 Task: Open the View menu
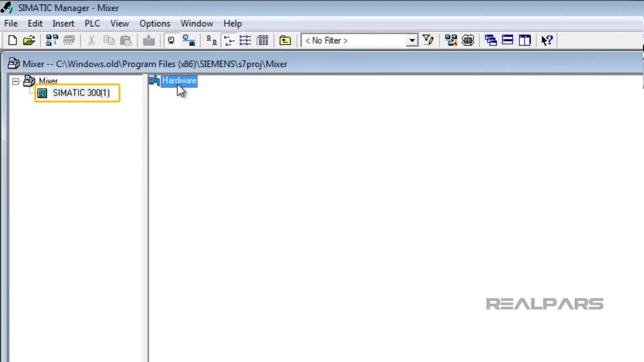tap(120, 23)
